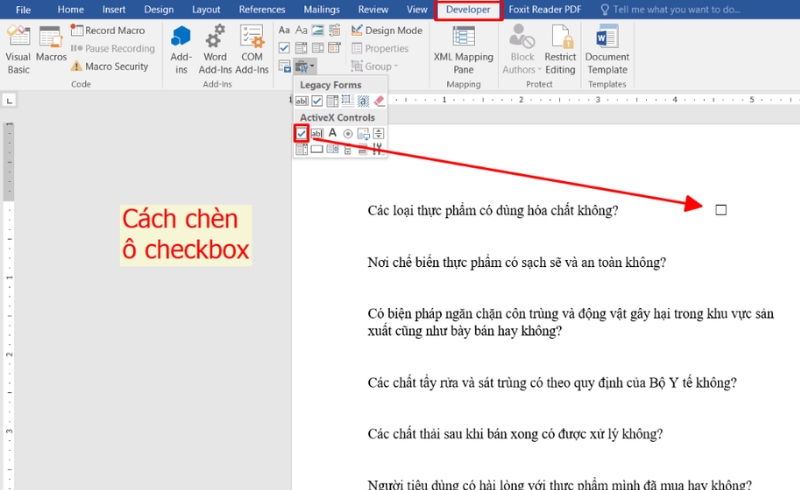Insert Plain Text content control

[302, 30]
